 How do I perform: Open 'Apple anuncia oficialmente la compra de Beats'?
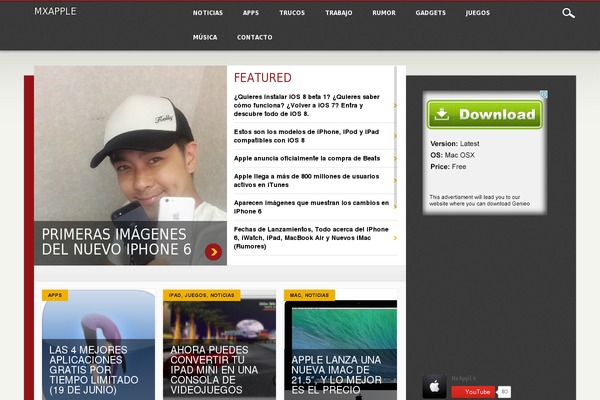point(307,158)
